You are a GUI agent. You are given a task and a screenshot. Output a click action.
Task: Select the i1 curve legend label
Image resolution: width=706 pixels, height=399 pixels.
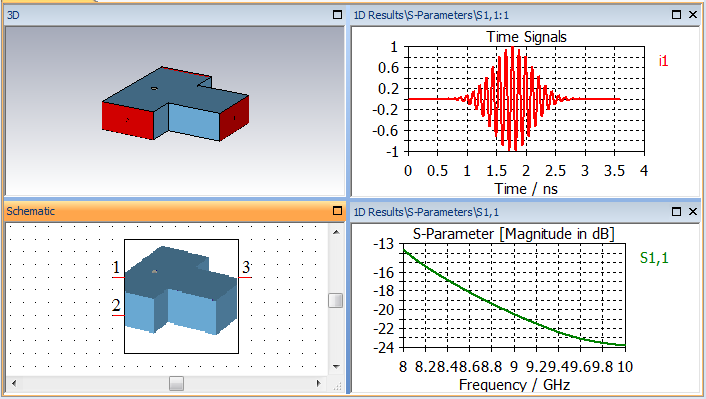663,61
